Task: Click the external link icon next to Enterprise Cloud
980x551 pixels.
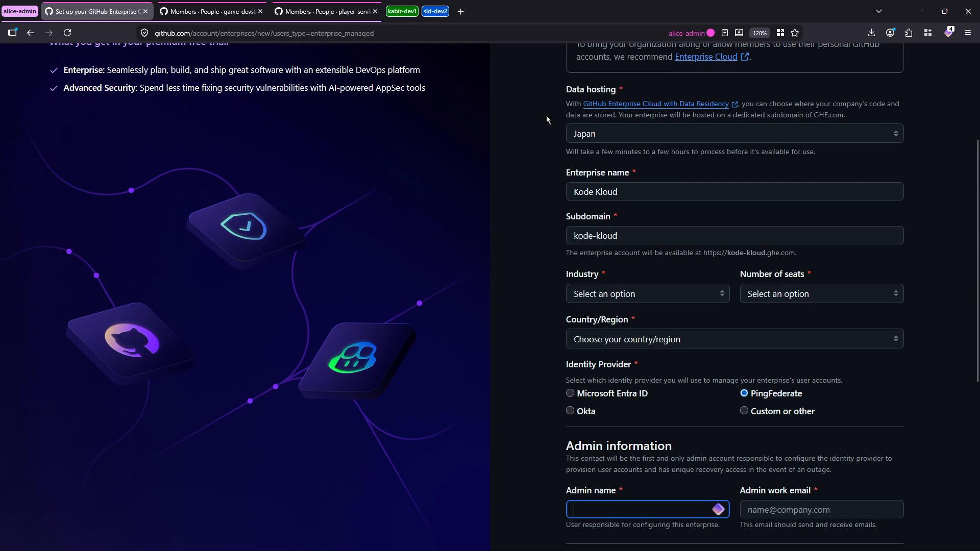Action: (745, 57)
